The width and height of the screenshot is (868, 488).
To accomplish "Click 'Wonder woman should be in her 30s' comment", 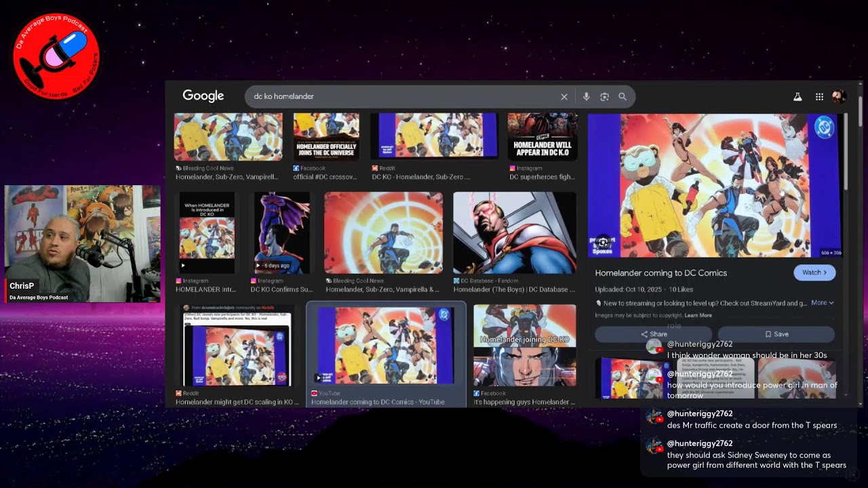I will click(747, 355).
